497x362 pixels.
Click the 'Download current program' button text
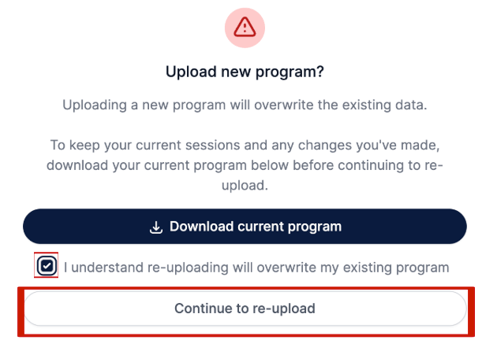[255, 227]
